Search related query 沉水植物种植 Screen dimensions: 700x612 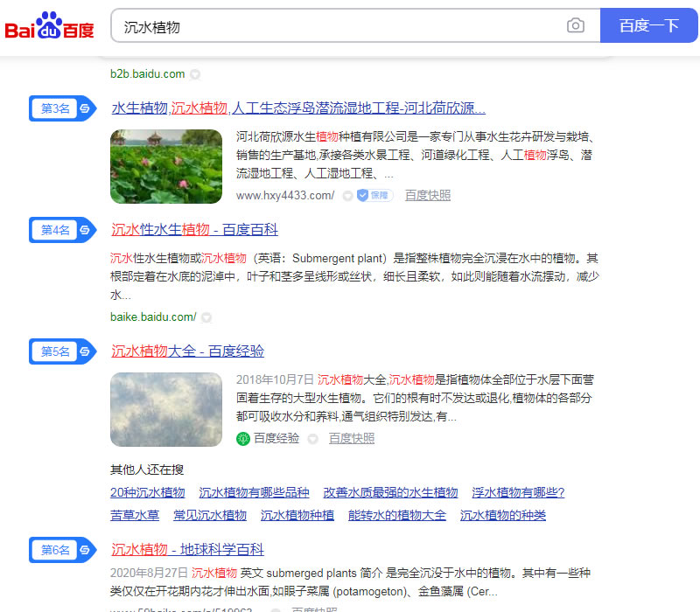(297, 515)
